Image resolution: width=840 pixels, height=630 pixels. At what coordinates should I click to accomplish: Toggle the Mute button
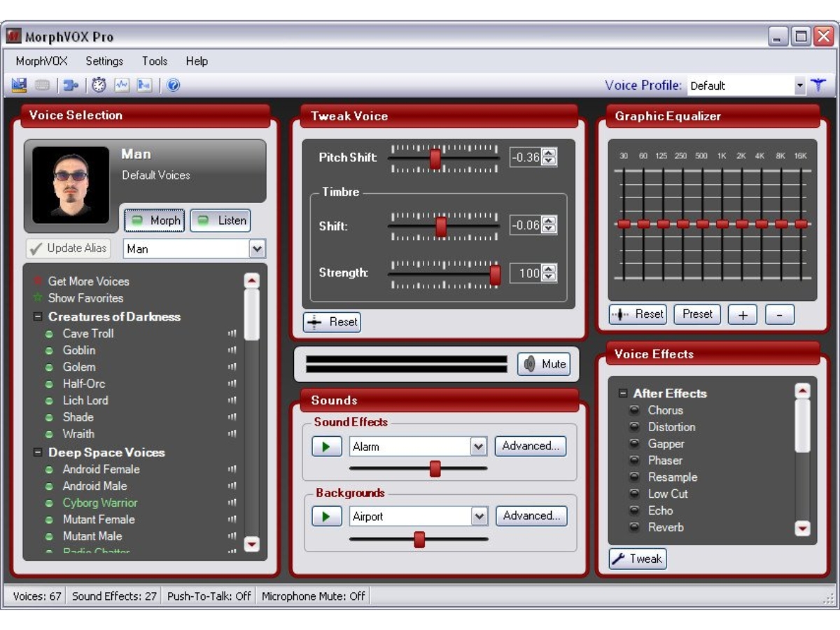pyautogui.click(x=544, y=364)
